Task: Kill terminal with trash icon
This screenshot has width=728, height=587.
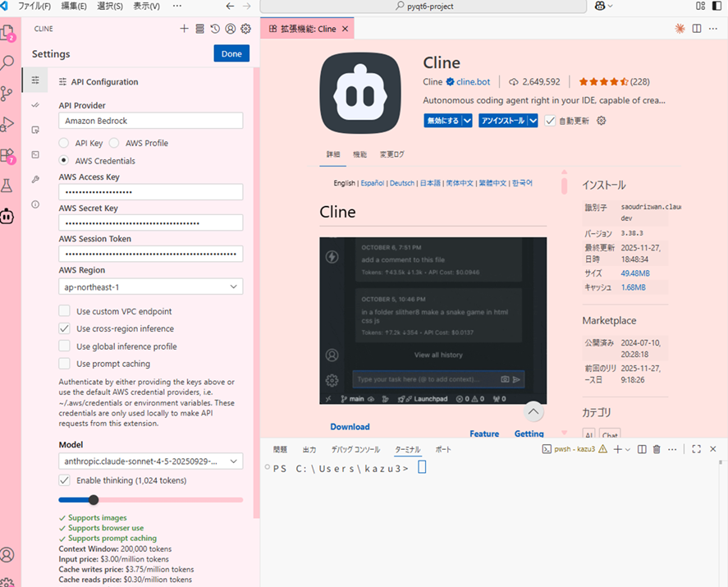Action: [657, 449]
